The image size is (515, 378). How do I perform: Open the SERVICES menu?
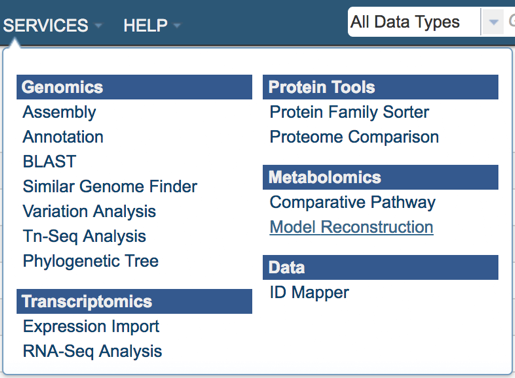(x=46, y=26)
